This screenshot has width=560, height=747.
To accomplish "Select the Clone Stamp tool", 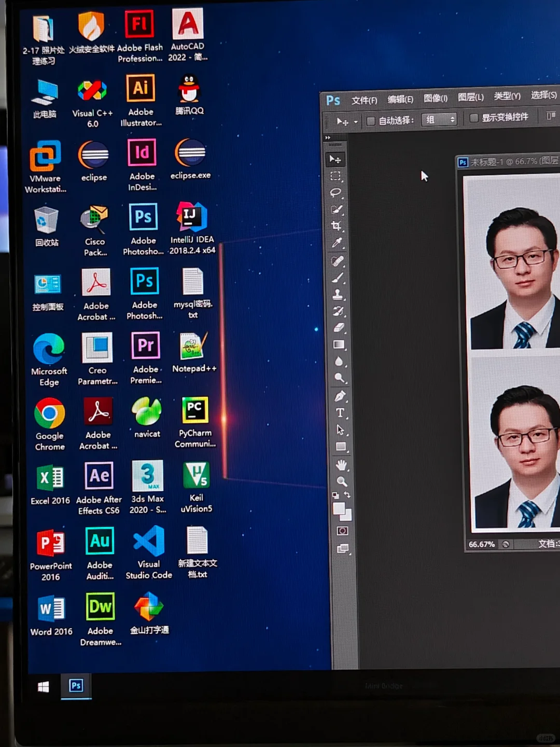I will point(338,295).
